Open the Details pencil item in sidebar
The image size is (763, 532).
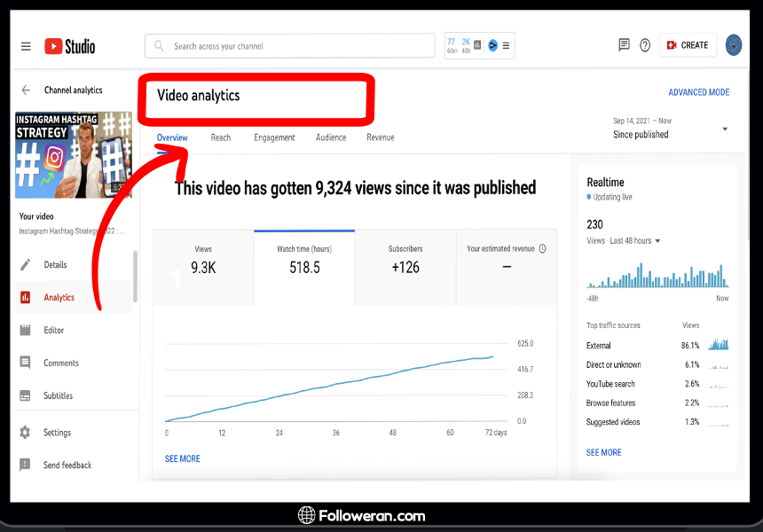(x=55, y=265)
